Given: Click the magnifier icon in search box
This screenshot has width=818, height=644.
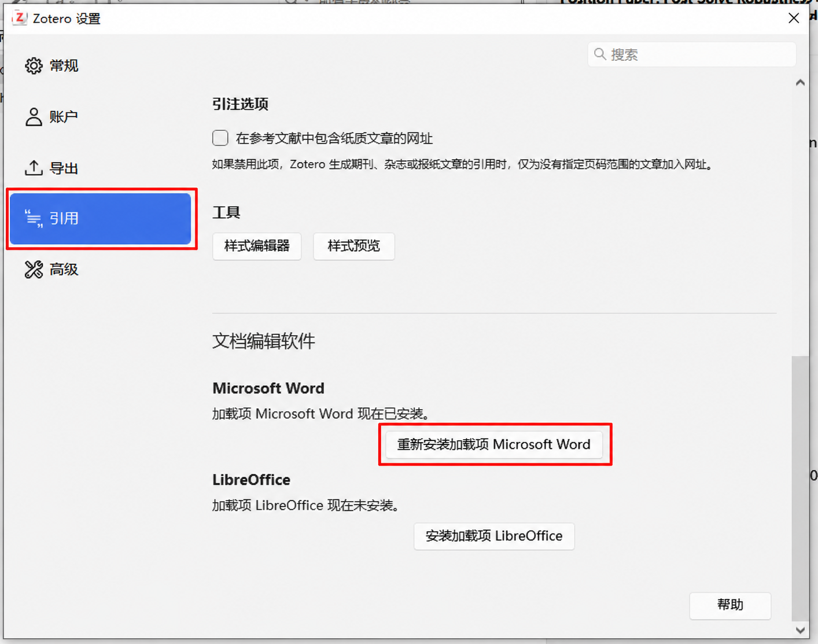Looking at the screenshot, I should pos(600,54).
